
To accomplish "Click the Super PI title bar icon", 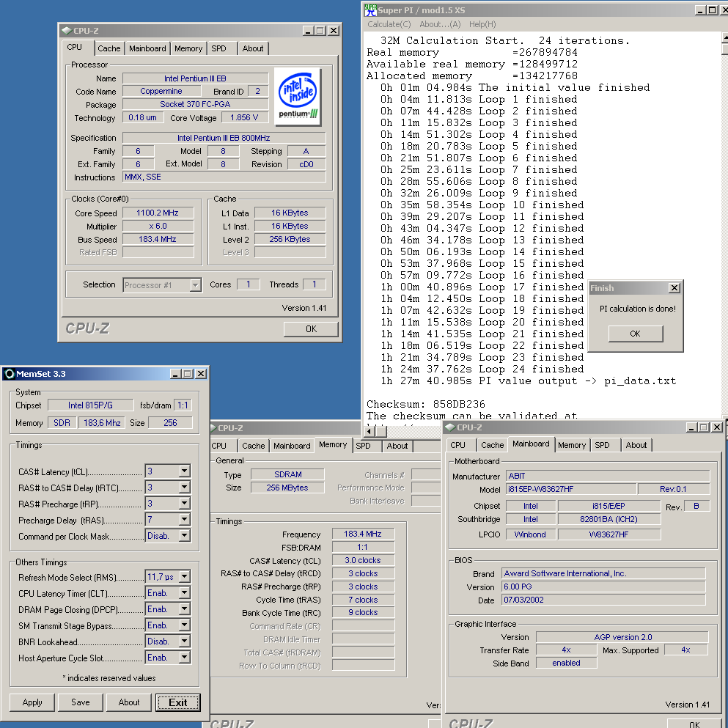I will [370, 10].
